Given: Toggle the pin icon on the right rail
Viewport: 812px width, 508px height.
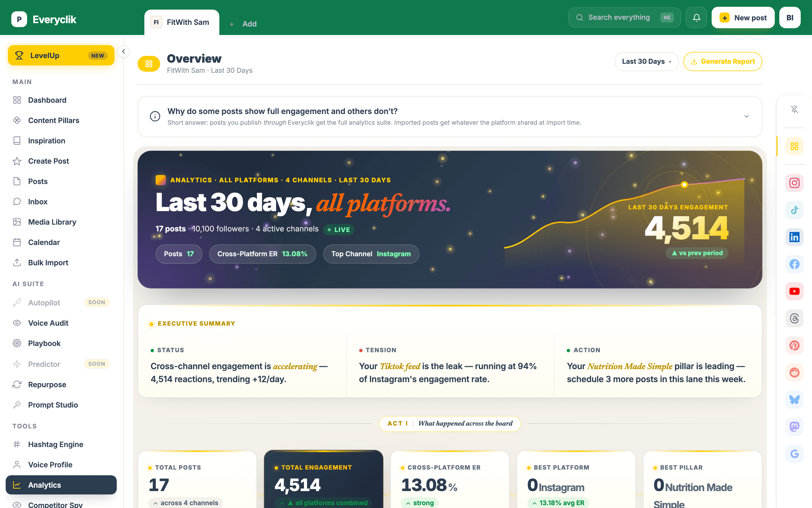Looking at the screenshot, I should tap(794, 110).
